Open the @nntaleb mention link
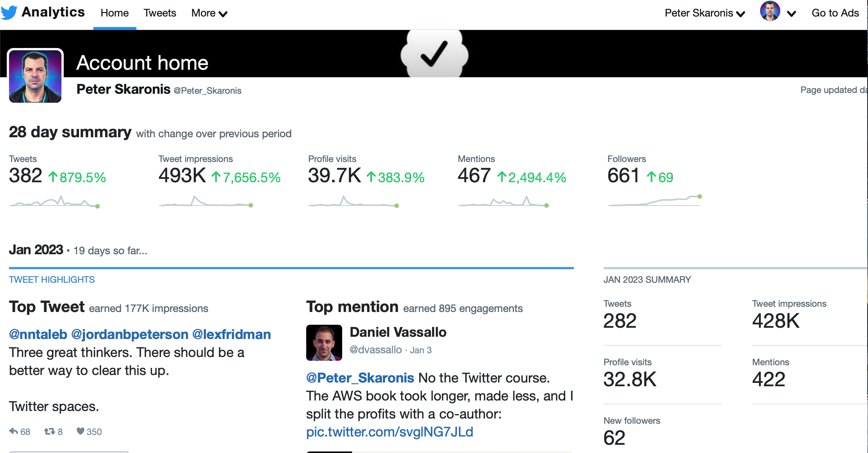868x453 pixels. pos(38,334)
